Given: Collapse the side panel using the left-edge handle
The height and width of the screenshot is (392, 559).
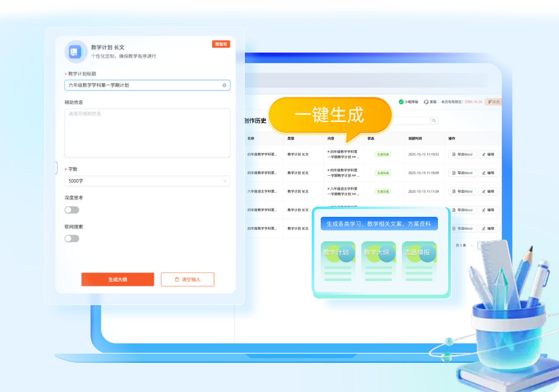Looking at the screenshot, I should [56, 168].
